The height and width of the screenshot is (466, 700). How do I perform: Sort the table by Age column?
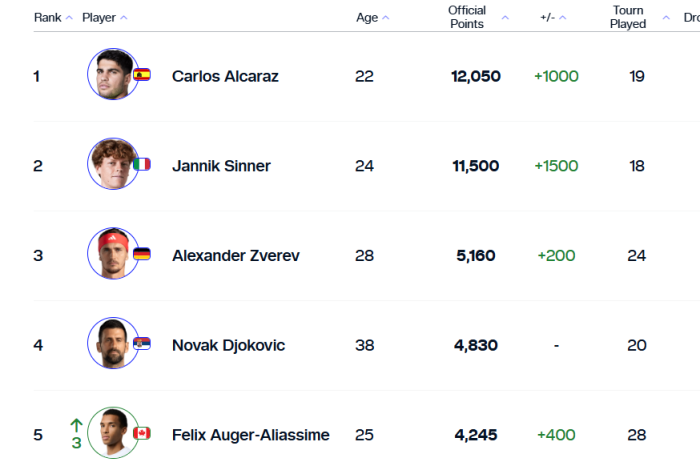click(372, 18)
